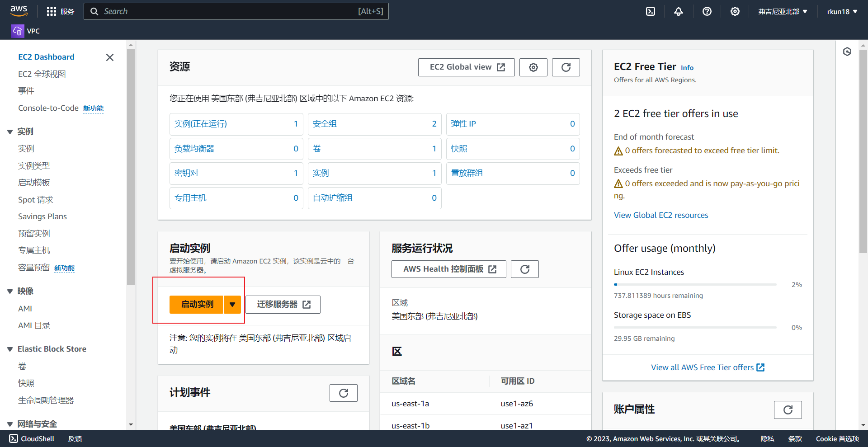Viewport: 868px width, 447px height.
Task: Open Savings Plans in sidebar
Action: point(42,216)
